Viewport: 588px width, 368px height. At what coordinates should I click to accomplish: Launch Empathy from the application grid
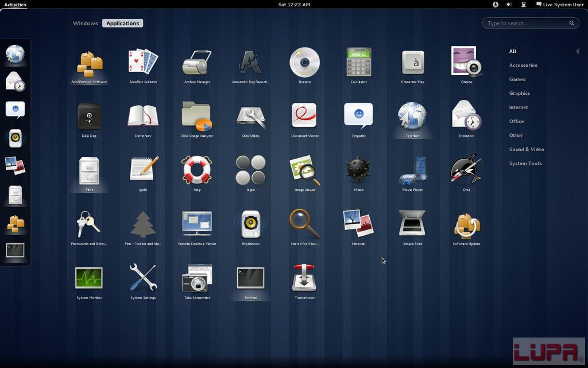(359, 120)
